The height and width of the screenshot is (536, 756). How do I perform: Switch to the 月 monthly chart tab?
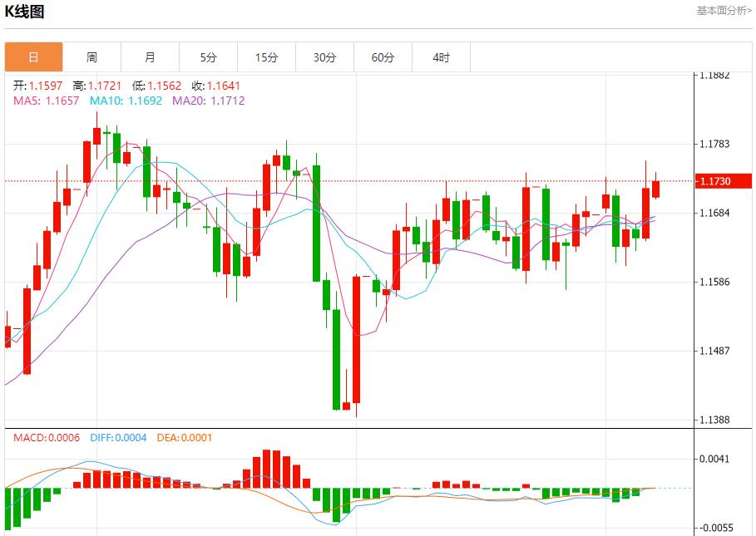click(x=150, y=57)
